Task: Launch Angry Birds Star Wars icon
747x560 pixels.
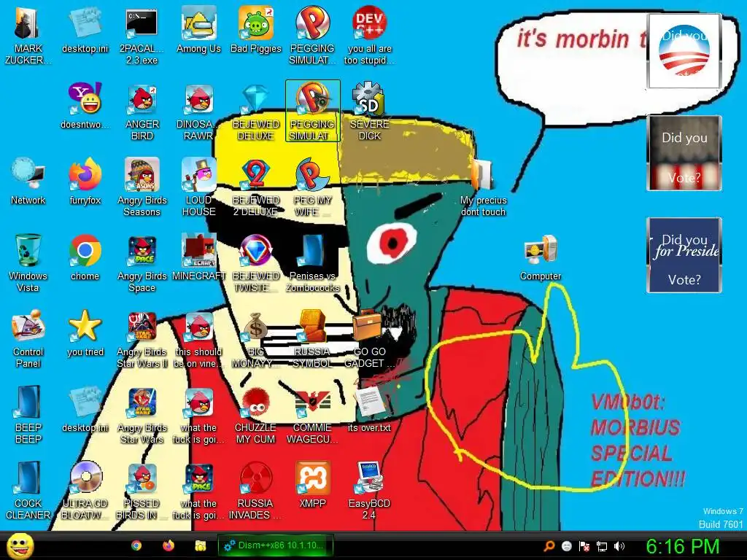Action: (x=142, y=414)
